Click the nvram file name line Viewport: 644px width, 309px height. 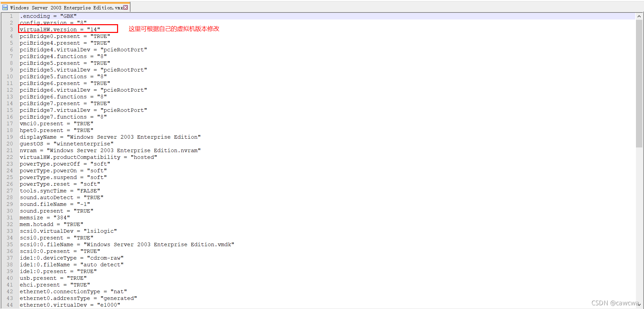110,150
